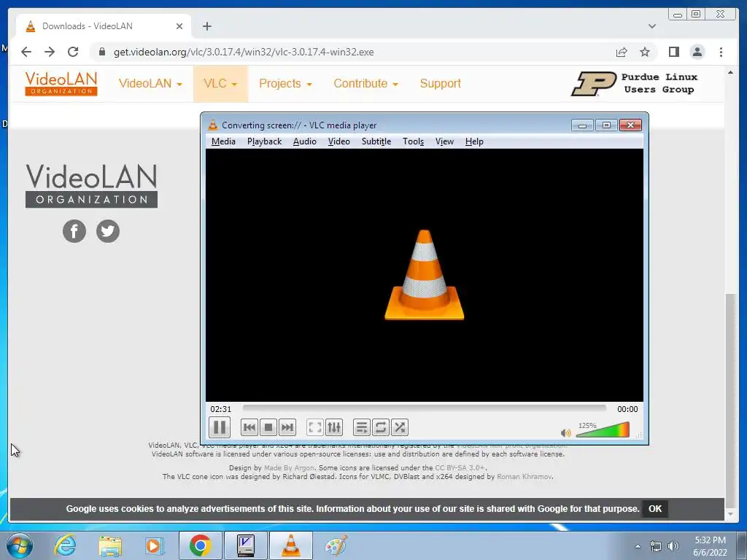Open VLC Audio menu
This screenshot has width=747, height=560.
(x=304, y=141)
